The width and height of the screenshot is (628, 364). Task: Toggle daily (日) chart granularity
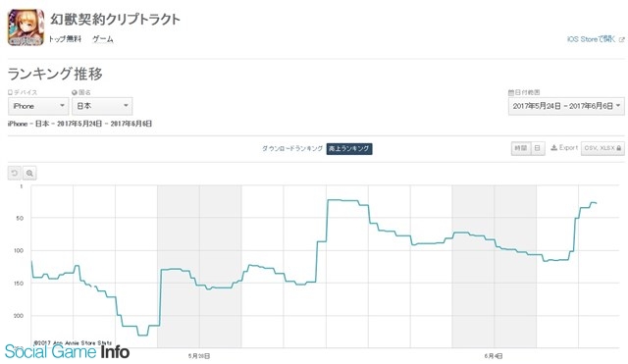pyautogui.click(x=538, y=148)
